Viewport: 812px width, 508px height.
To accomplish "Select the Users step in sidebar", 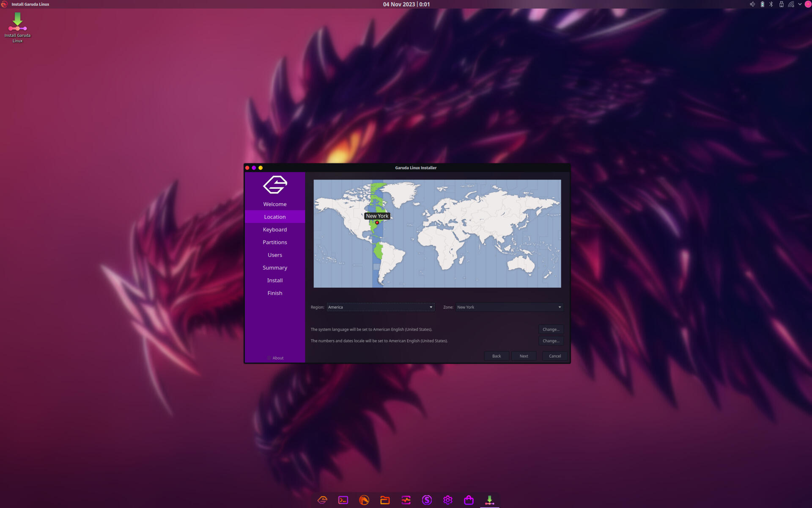I will (275, 255).
